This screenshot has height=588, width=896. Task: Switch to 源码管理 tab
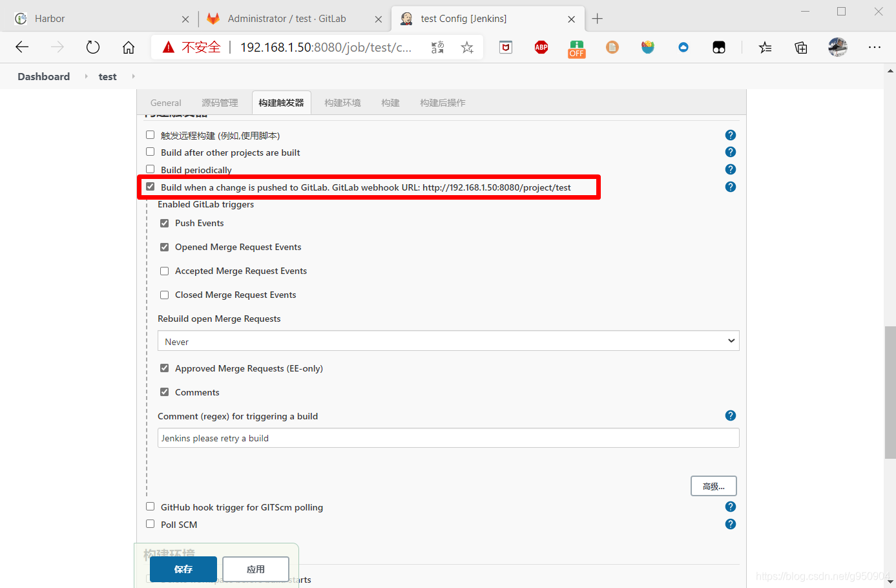pyautogui.click(x=220, y=103)
